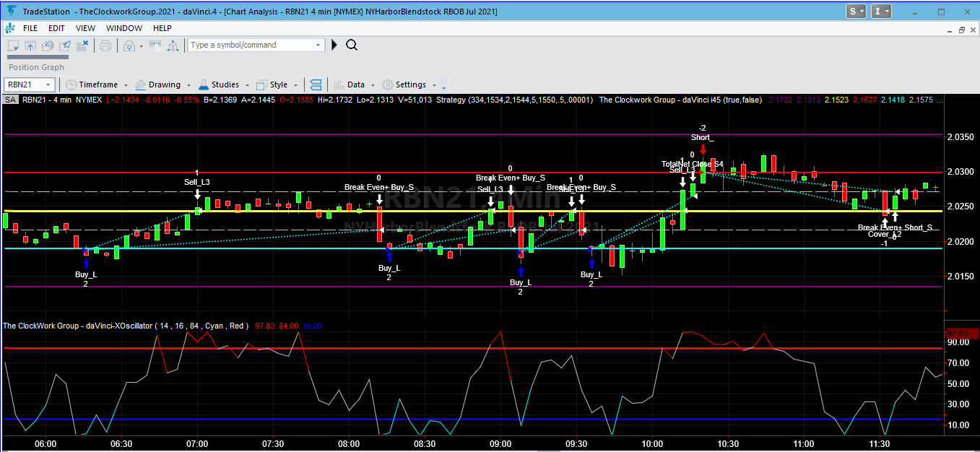Click the Buy_L arrow near 09:35
Screen dimensions: 980x452
coord(591,263)
